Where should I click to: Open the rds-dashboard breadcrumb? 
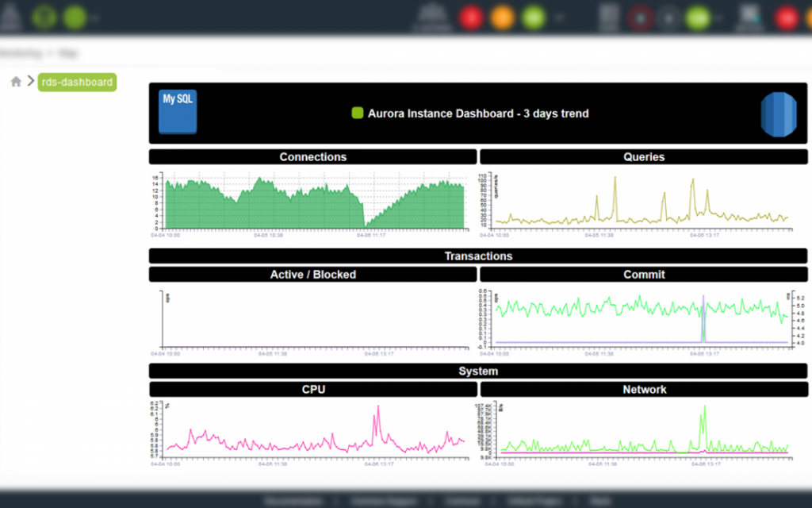[x=77, y=82]
